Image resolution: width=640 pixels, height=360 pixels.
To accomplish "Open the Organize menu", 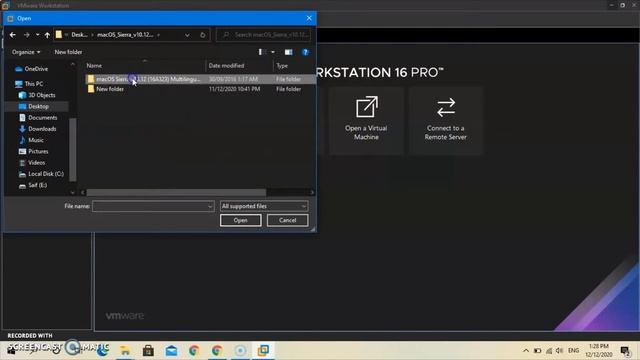I will click(x=26, y=52).
